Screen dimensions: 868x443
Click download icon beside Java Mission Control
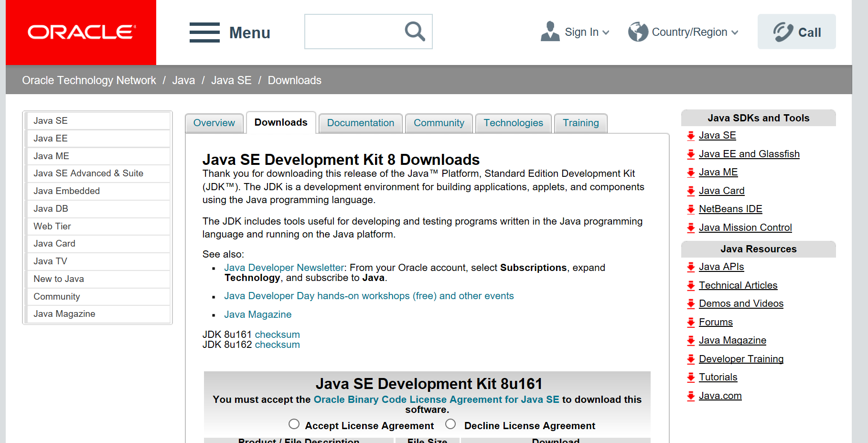(x=691, y=228)
